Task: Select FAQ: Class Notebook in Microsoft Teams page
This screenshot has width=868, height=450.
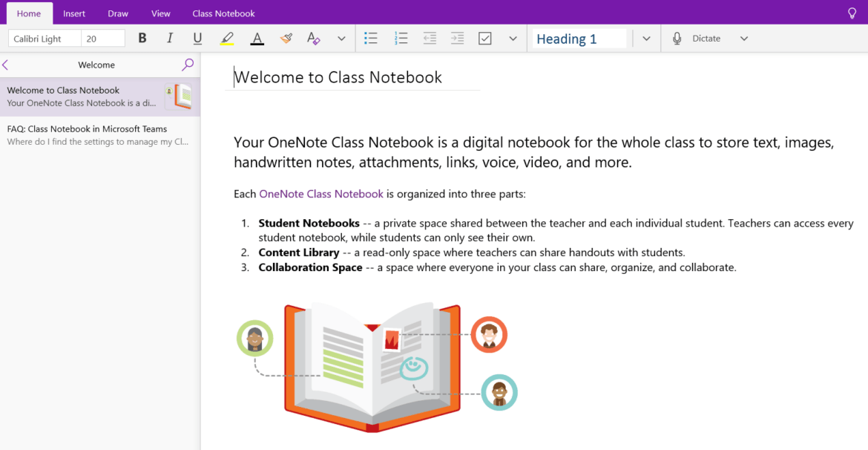Action: [100, 136]
